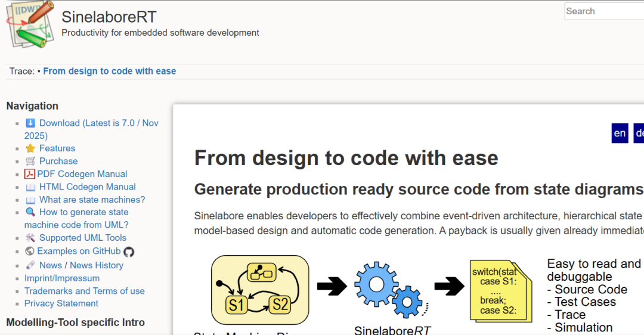Open the Examples on GitHub link
The height and width of the screenshot is (335, 644).
[x=79, y=251]
